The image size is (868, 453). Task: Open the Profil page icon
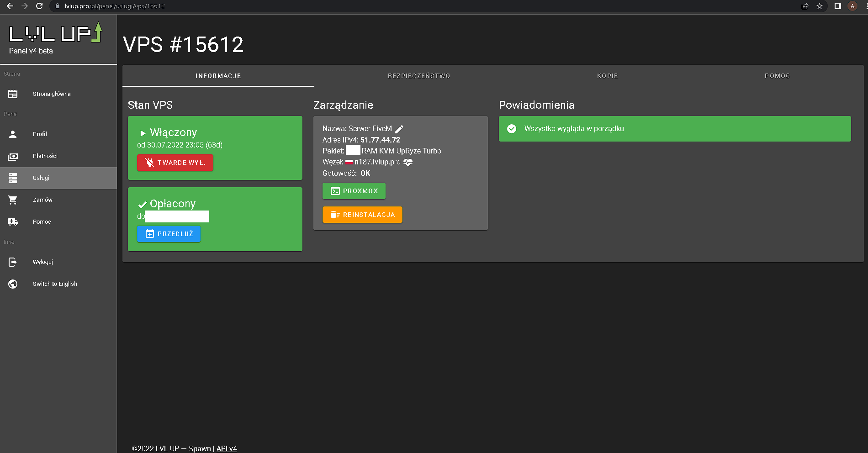[x=13, y=134]
